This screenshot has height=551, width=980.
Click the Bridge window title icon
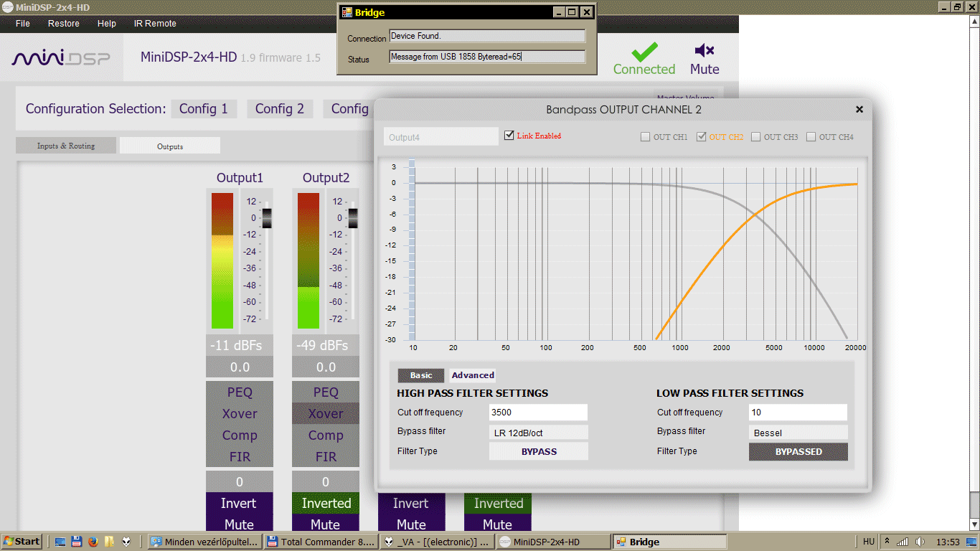pos(347,12)
